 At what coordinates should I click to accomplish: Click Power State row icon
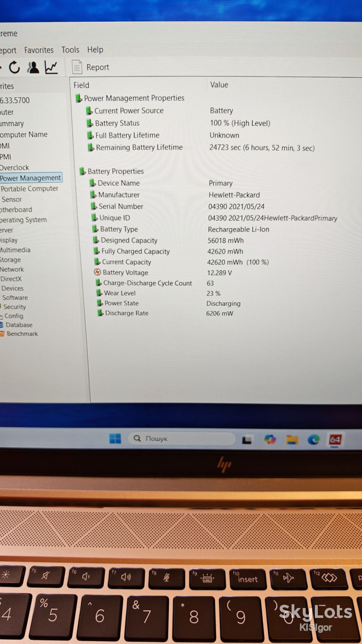[x=100, y=303]
